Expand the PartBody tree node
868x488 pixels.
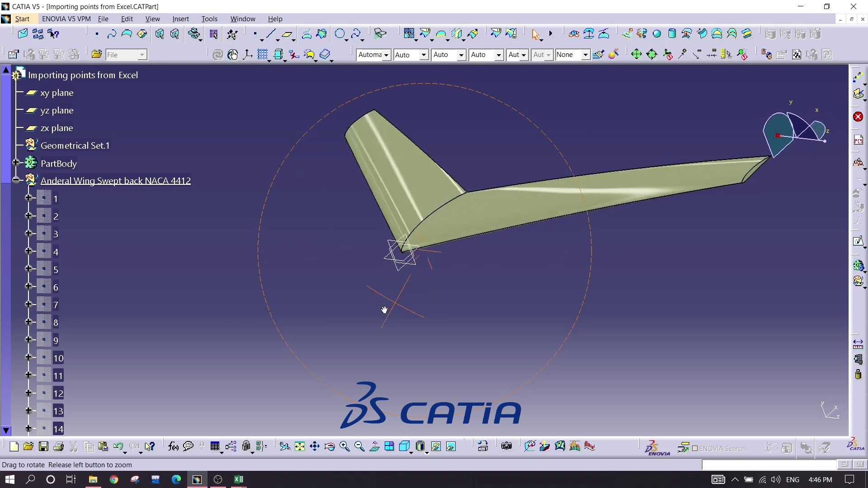[x=16, y=163]
